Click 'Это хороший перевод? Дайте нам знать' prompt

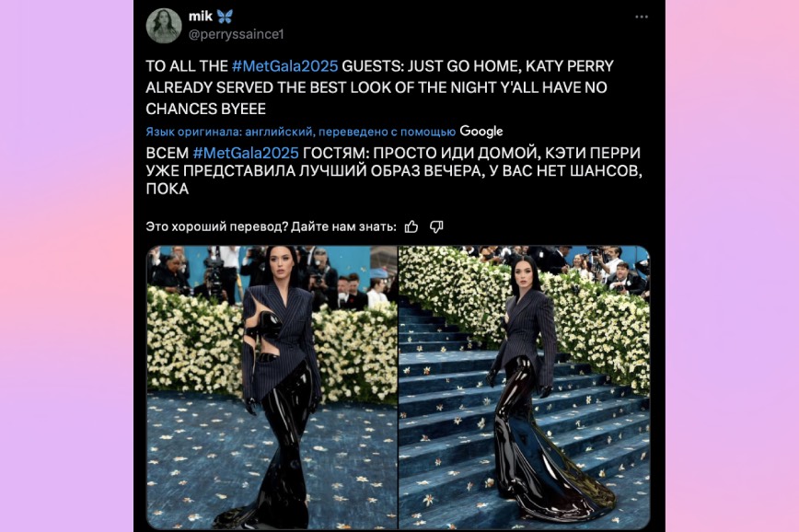pos(271,226)
